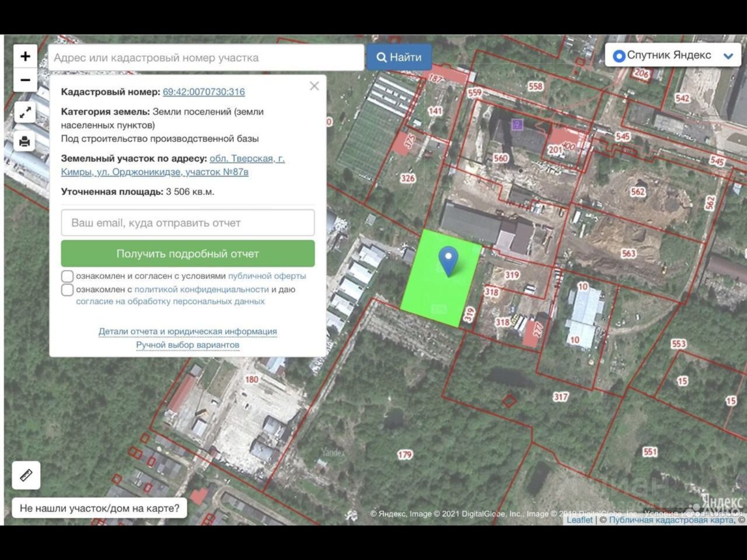Open Детали отчета и юридическая информация
The width and height of the screenshot is (747, 560).
(x=188, y=331)
